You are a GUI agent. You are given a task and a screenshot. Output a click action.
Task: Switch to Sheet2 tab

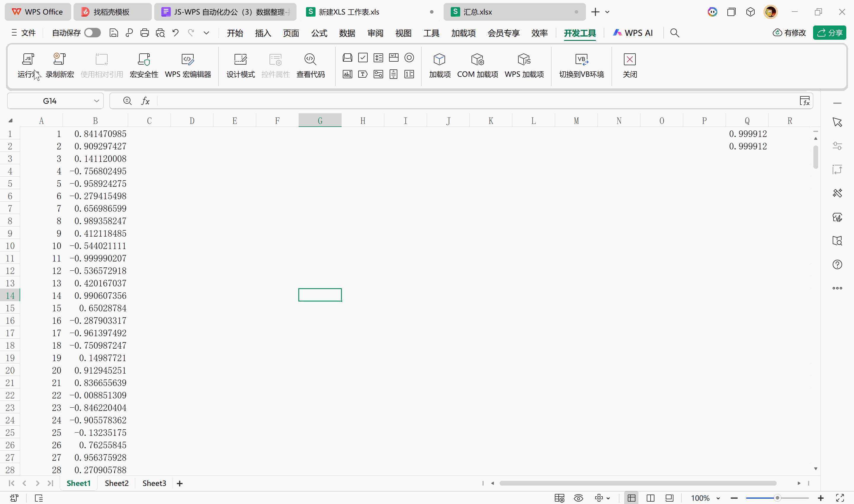(x=117, y=483)
